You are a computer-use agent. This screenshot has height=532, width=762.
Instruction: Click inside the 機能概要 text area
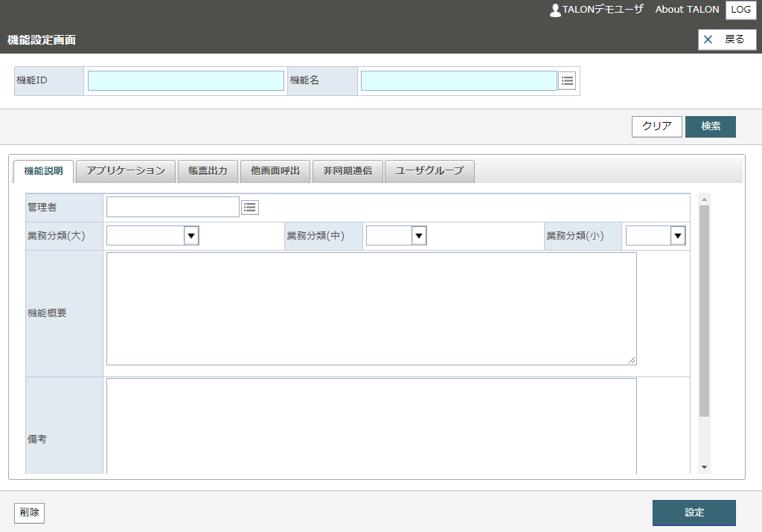point(371,309)
